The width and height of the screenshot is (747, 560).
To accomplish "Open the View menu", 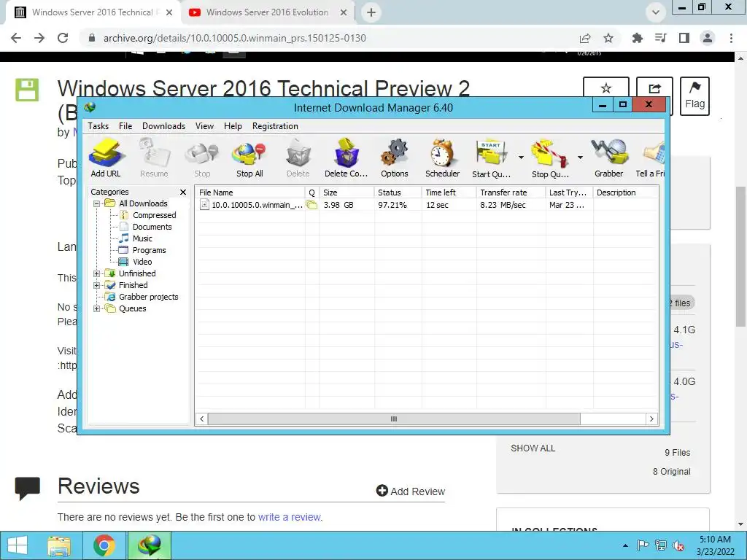I will (204, 126).
